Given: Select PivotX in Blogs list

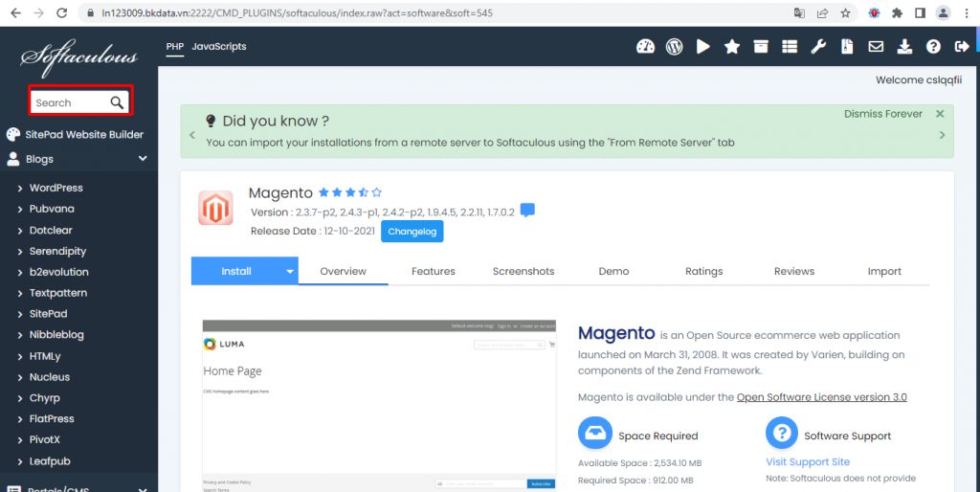Looking at the screenshot, I should tap(44, 439).
